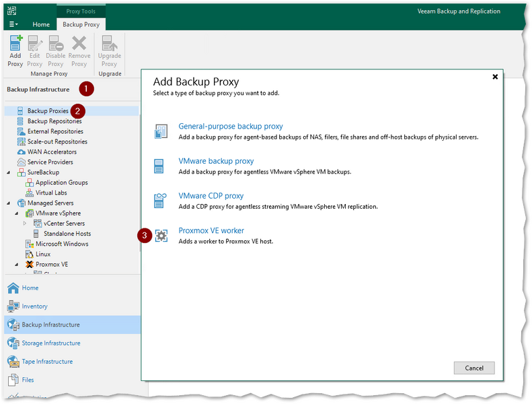Open the Inventory view in navigation pane
The height and width of the screenshot is (404, 532).
coord(34,306)
